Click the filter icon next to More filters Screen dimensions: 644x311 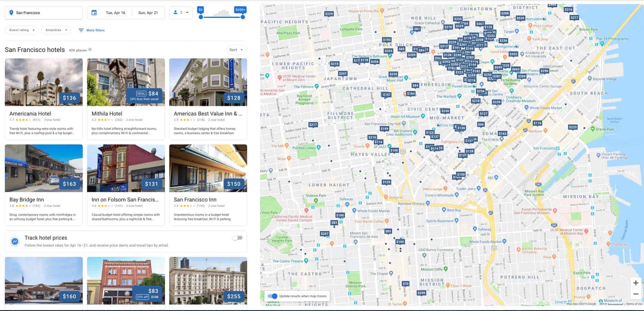(81, 30)
